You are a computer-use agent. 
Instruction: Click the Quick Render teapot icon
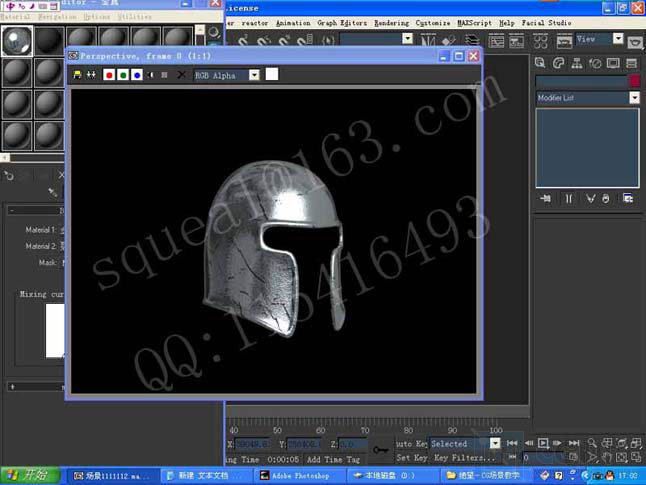pos(635,42)
